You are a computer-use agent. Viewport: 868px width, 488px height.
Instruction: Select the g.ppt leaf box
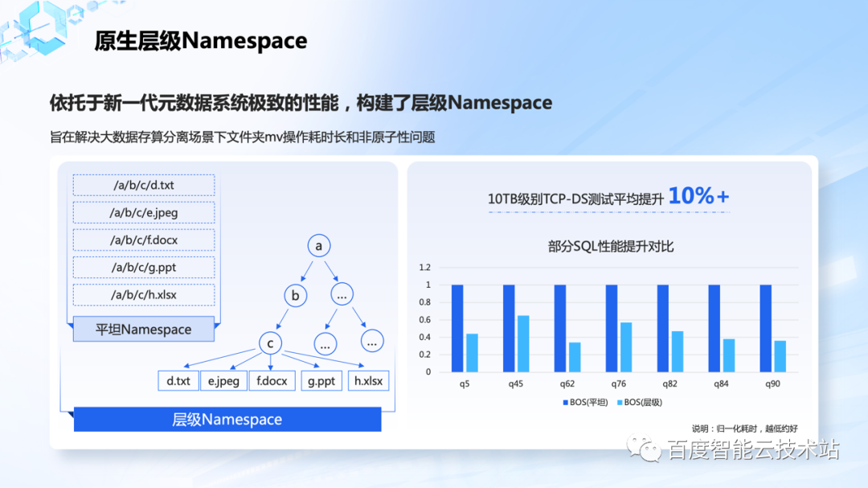[321, 381]
